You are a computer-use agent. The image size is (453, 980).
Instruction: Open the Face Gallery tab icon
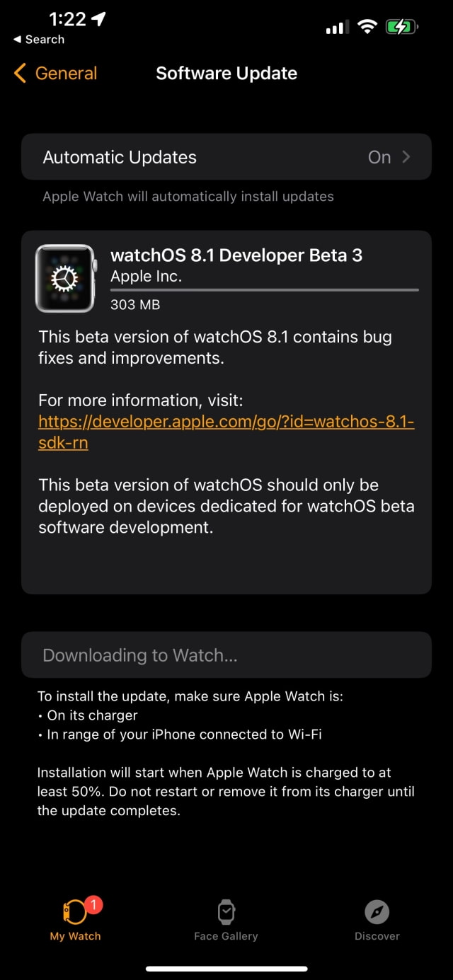point(226,912)
